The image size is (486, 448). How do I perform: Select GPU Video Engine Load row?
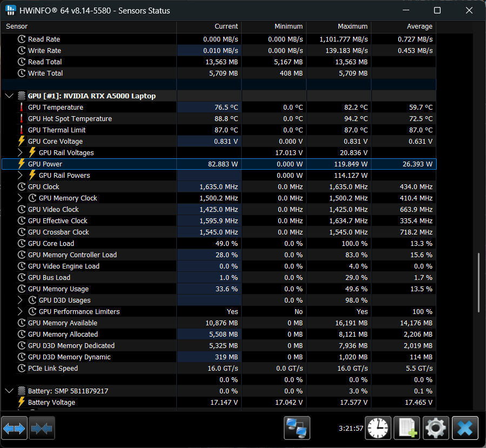(219, 266)
